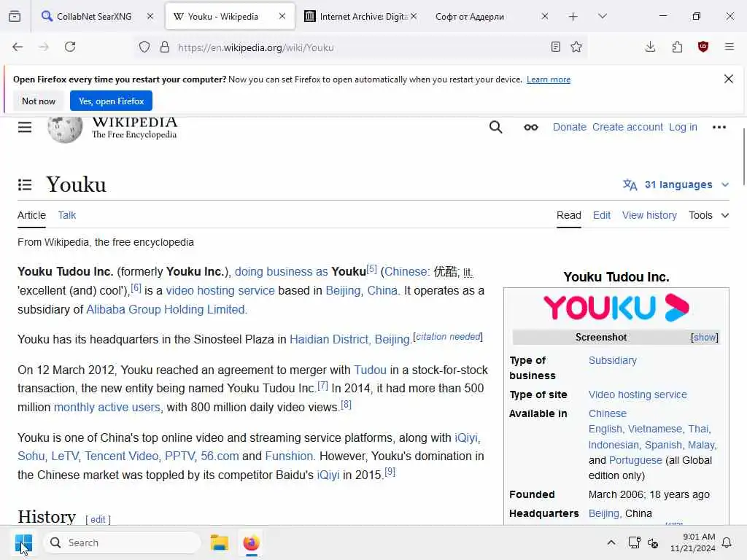Viewport: 747px width, 560px height.
Task: Open monthly active users link
Action: pos(107,407)
